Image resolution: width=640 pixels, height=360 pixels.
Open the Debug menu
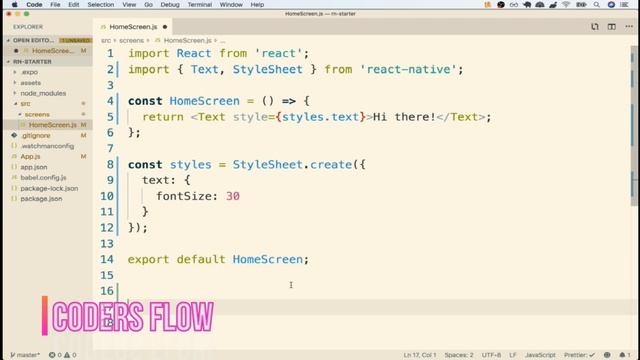click(x=170, y=4)
